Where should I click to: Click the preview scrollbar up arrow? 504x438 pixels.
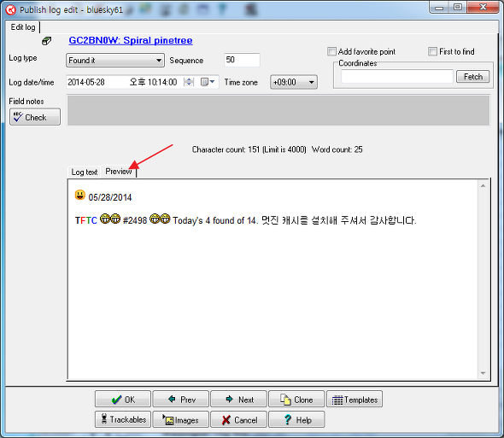click(483, 186)
